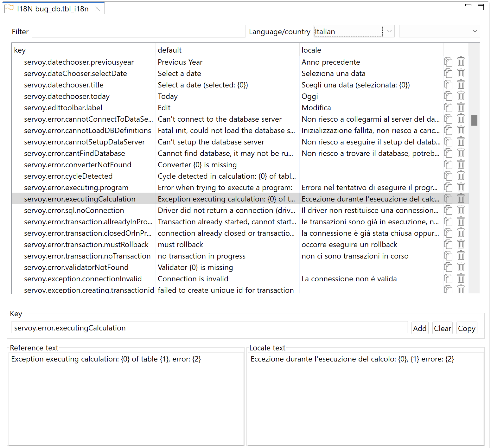Copy the servoy.dateChooser.selectDate row

point(448,73)
